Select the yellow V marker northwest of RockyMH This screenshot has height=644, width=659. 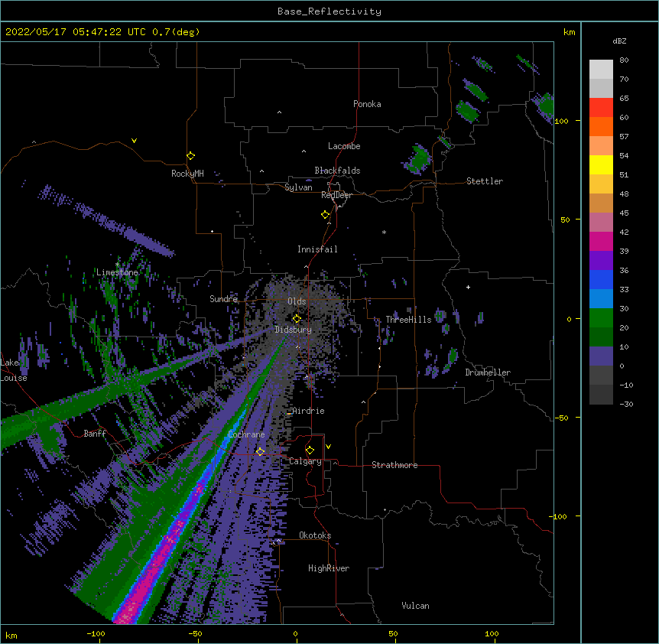[x=134, y=141]
